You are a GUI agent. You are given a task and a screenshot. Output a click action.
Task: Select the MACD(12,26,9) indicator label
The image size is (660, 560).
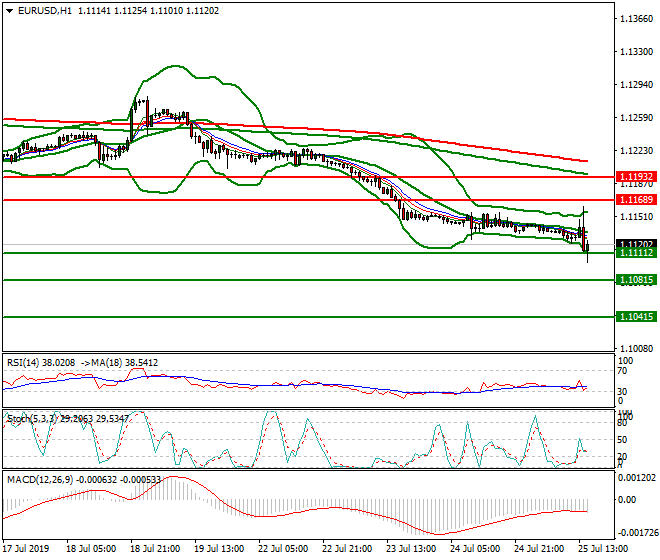coord(40,480)
